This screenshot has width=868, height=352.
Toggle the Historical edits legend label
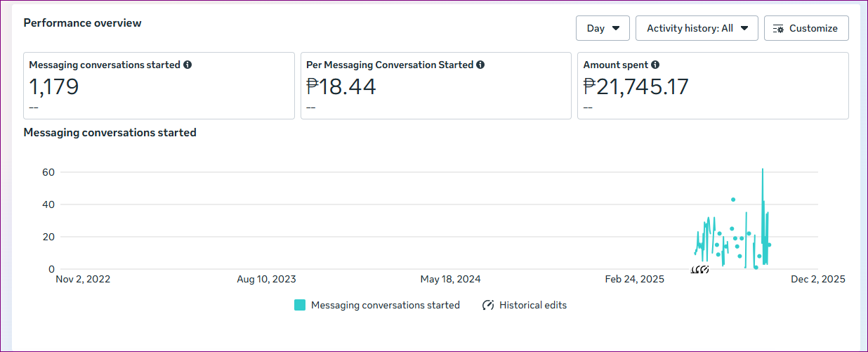[x=532, y=305]
